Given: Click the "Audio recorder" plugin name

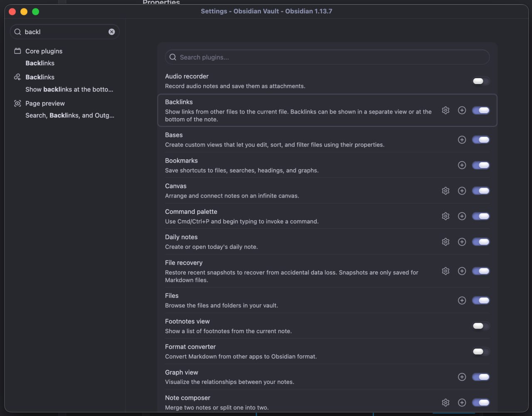Looking at the screenshot, I should pos(187,76).
